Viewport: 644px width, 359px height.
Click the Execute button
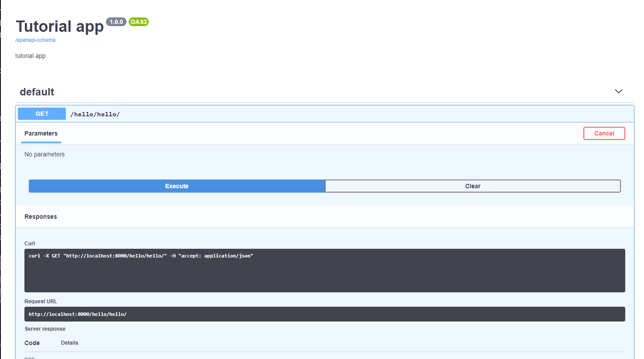point(177,186)
